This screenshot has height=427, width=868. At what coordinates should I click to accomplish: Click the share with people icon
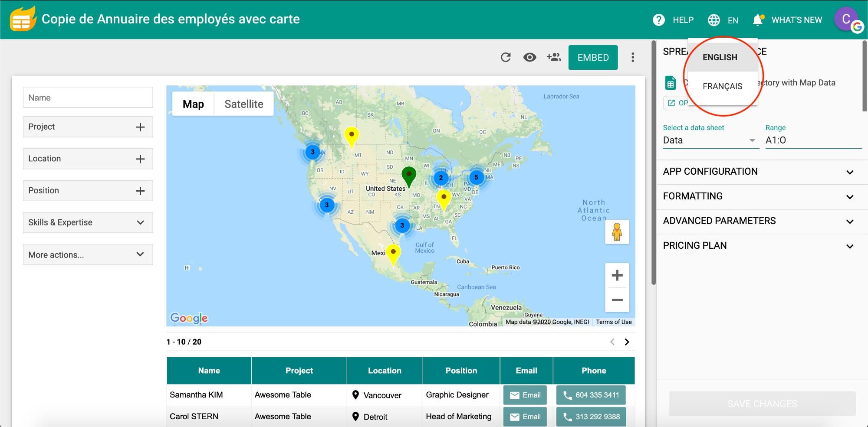[554, 57]
